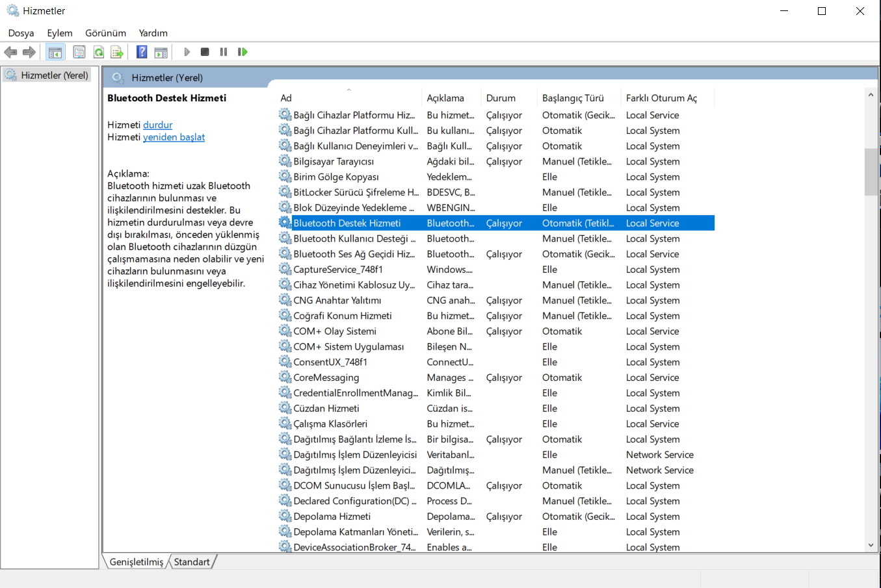Select the BitLocker Sürücü Şifreleme service
This screenshot has width=881, height=588.
point(497,192)
